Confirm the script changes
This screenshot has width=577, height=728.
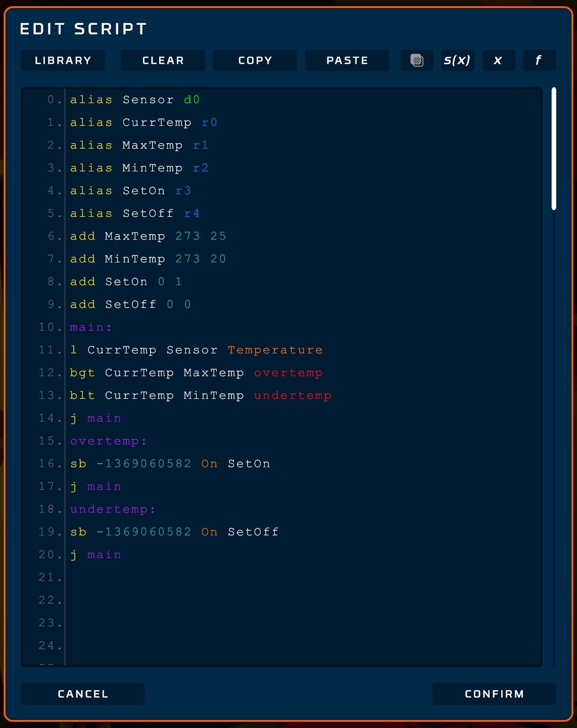pyautogui.click(x=494, y=694)
